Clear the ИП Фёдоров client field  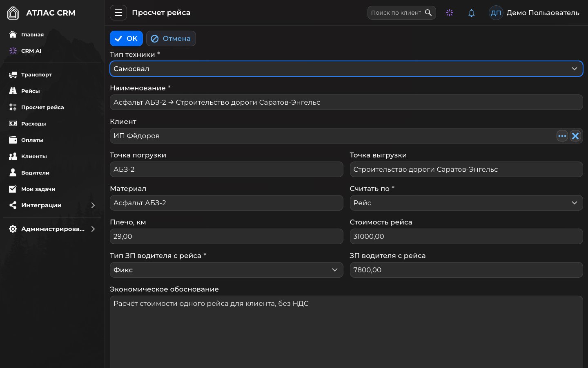(x=575, y=136)
